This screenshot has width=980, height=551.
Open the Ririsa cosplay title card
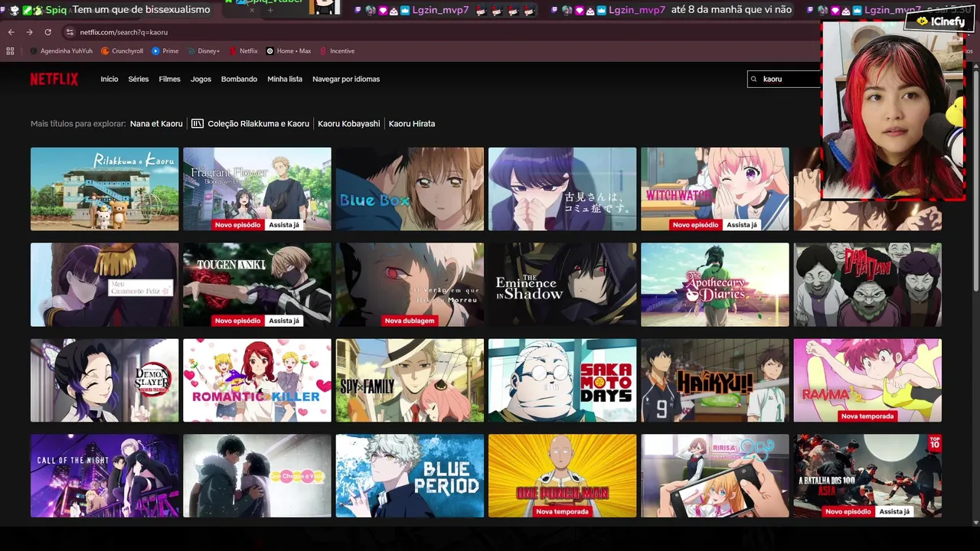pos(715,476)
